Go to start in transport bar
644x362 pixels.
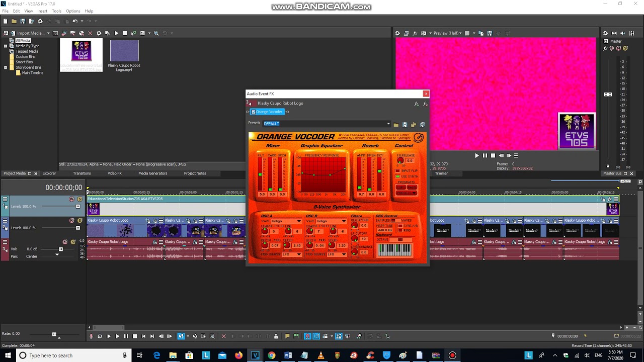pos(143,336)
